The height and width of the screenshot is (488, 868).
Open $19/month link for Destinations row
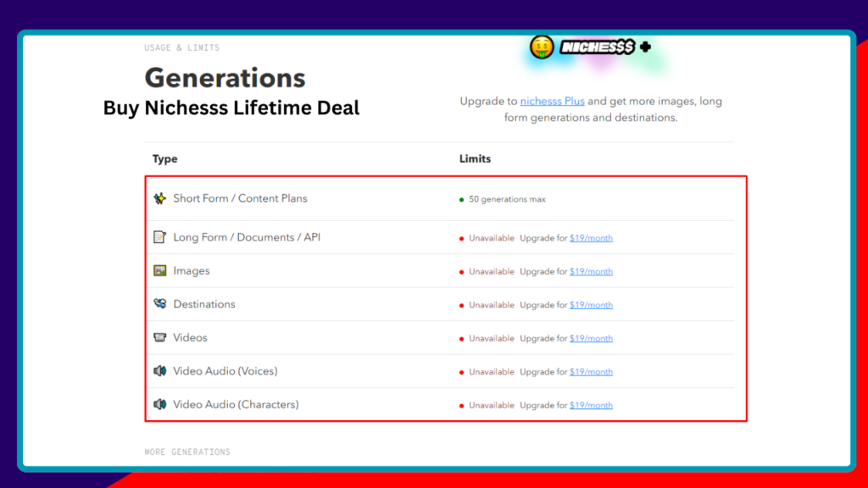tap(591, 305)
